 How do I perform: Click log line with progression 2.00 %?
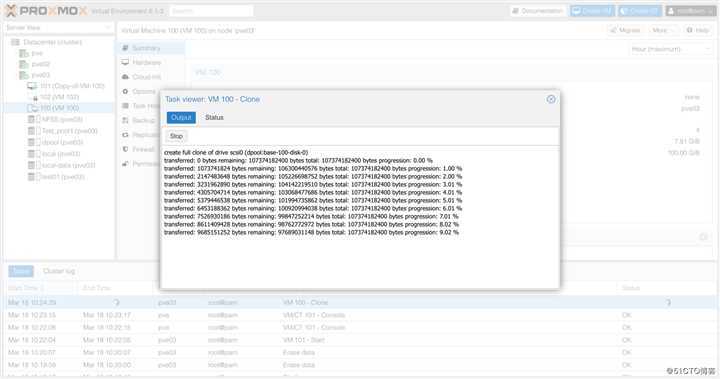pos(313,176)
